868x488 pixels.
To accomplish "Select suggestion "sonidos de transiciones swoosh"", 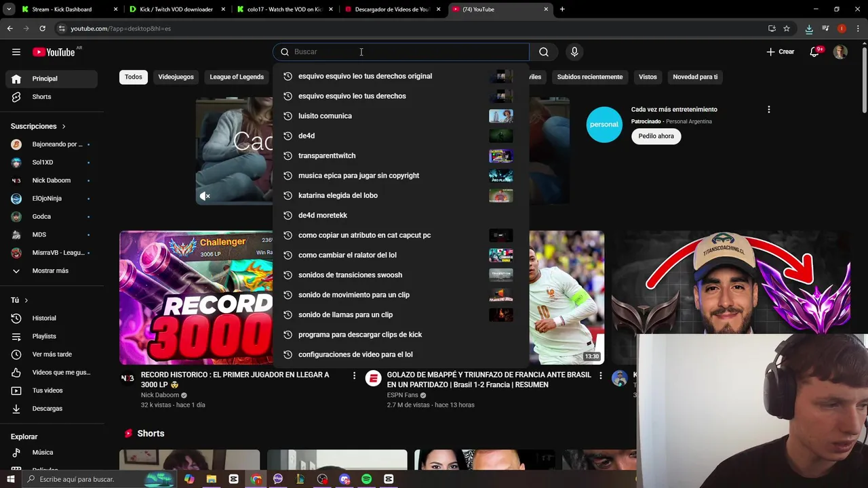I will pyautogui.click(x=401, y=275).
